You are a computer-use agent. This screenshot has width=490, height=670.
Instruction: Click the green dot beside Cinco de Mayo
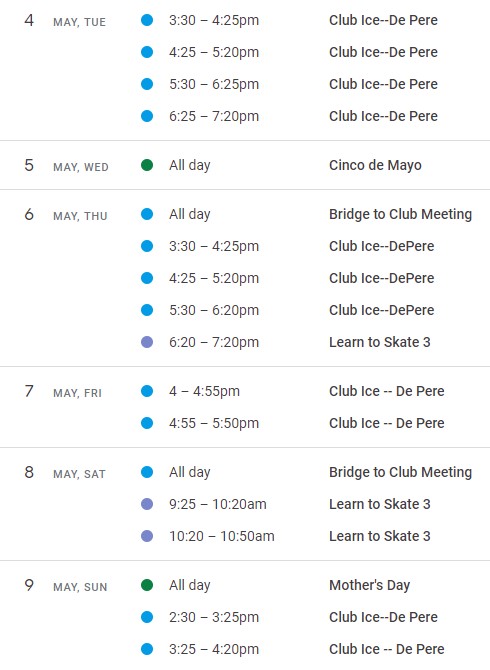tap(147, 165)
